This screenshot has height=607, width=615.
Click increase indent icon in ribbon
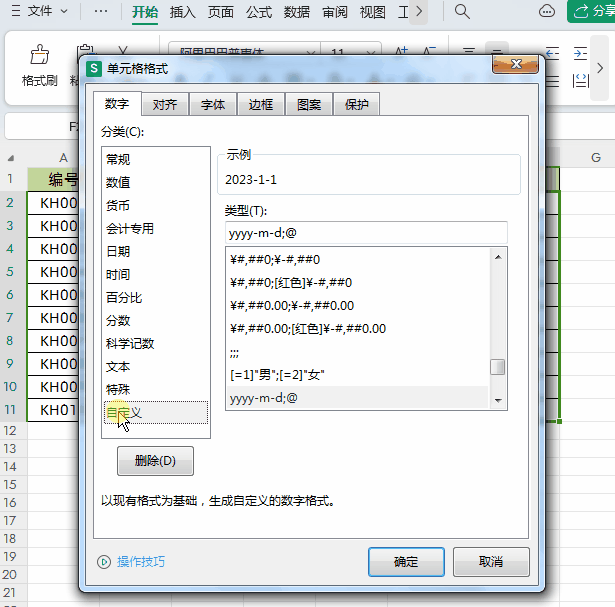(x=580, y=53)
